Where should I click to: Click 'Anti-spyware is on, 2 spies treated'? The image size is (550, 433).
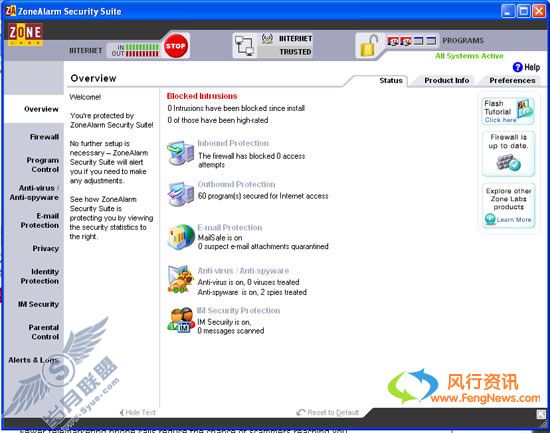point(252,292)
